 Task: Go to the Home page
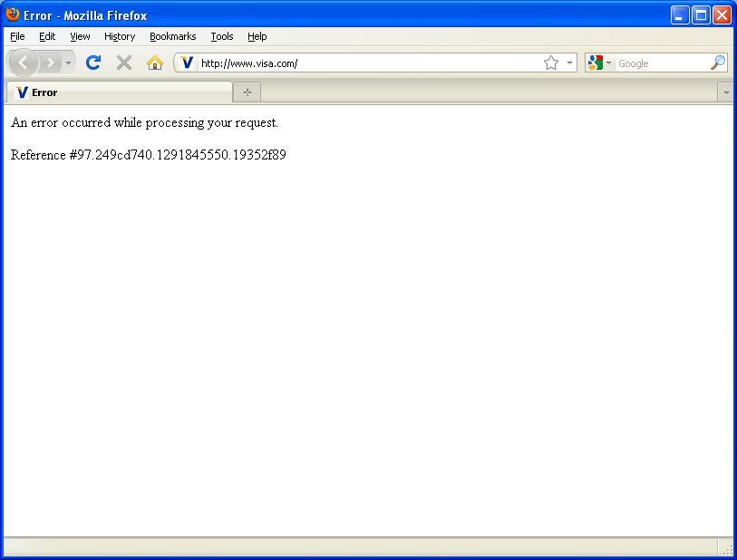click(155, 63)
